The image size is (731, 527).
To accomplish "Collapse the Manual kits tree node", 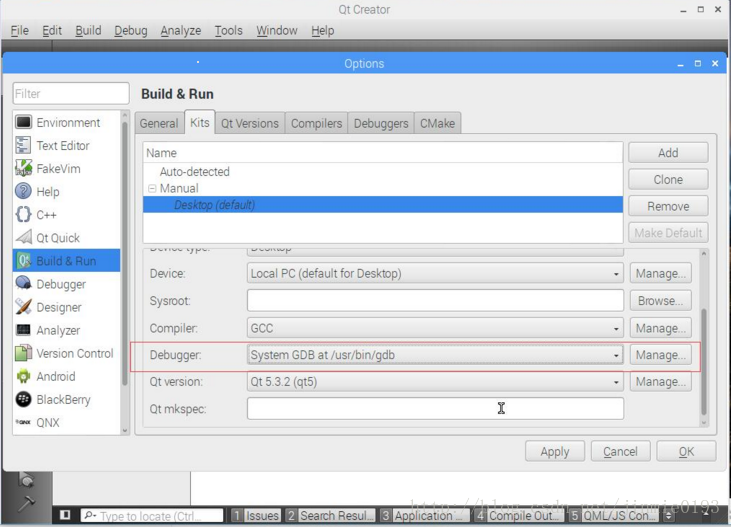I will (152, 188).
